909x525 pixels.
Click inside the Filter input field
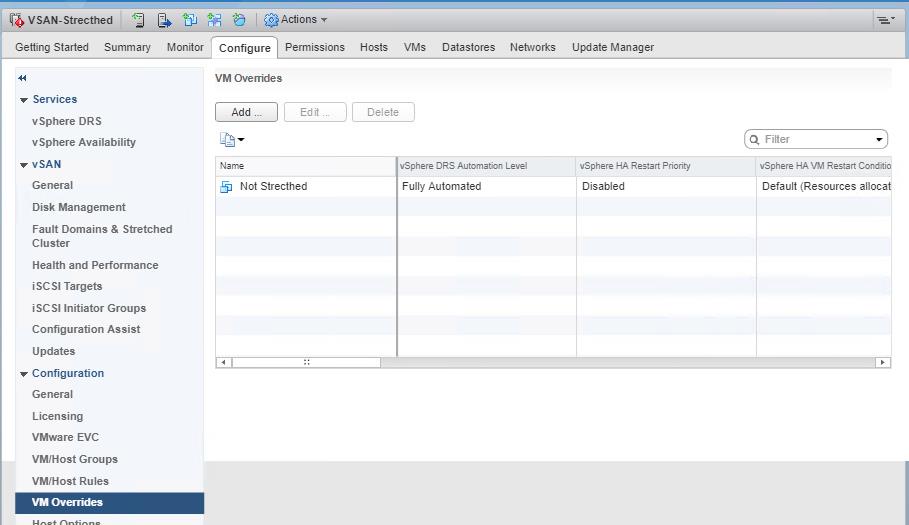[817, 140]
